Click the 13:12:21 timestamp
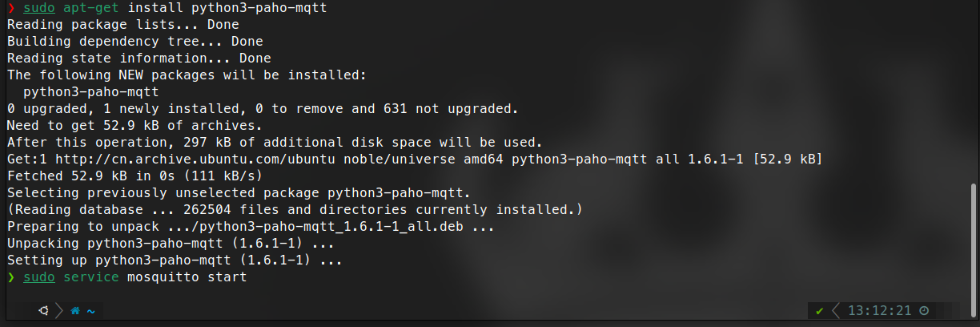Image resolution: width=980 pixels, height=327 pixels. click(x=879, y=310)
